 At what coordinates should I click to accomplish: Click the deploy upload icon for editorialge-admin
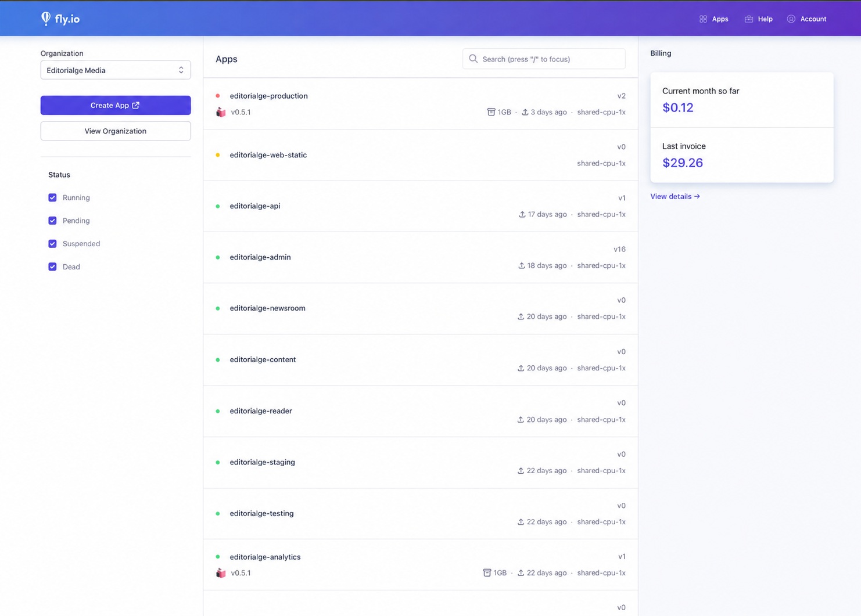522,265
